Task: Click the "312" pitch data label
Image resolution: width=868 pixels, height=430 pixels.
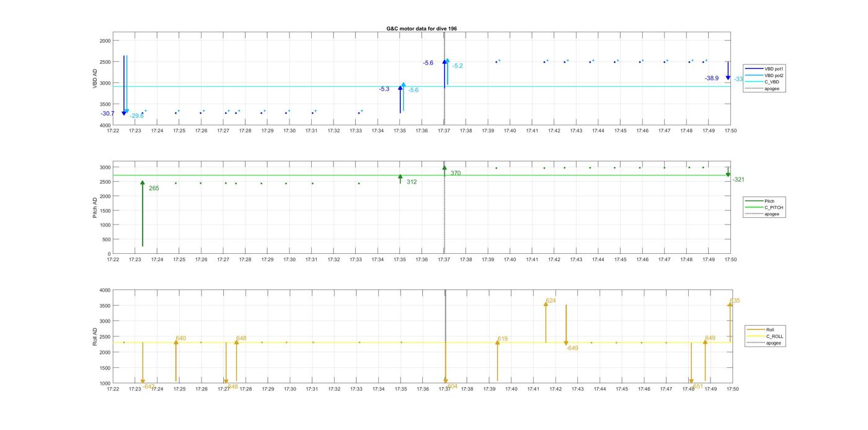Action: (412, 182)
